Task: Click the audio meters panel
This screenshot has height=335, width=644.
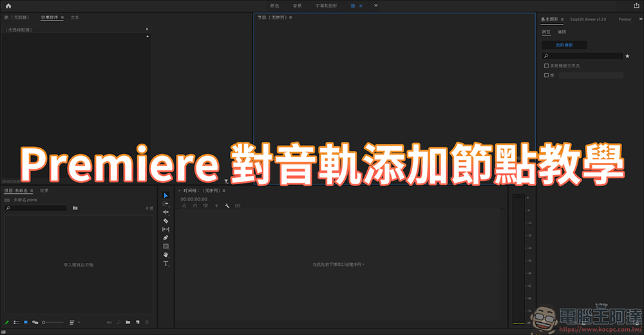Action: 522,259
